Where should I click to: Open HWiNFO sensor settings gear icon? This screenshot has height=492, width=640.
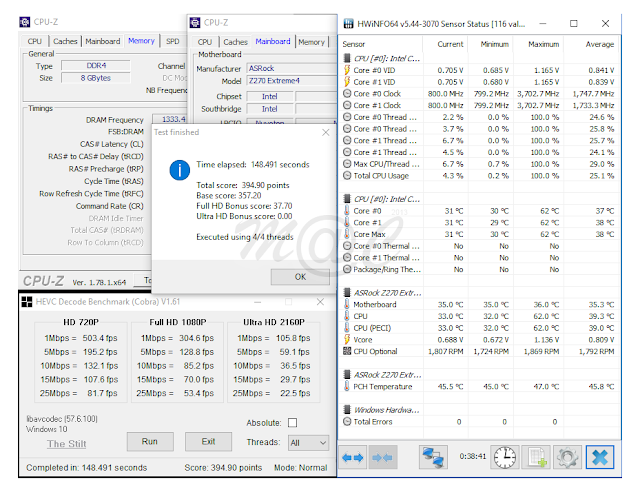click(567, 457)
